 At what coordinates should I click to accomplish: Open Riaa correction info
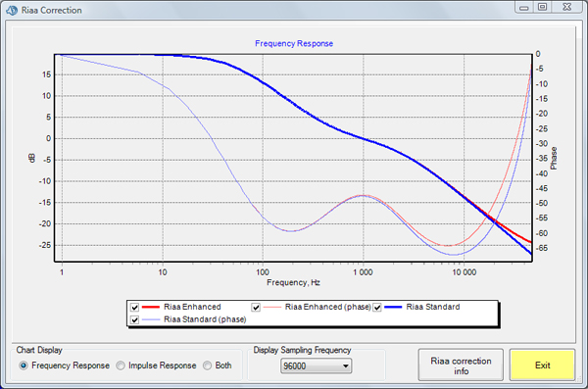click(461, 365)
